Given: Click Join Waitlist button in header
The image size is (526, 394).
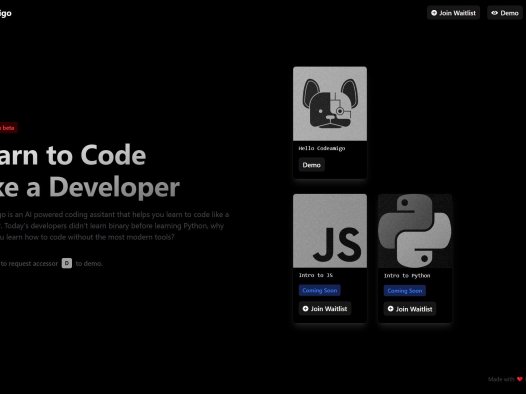Looking at the screenshot, I should pos(453,13).
